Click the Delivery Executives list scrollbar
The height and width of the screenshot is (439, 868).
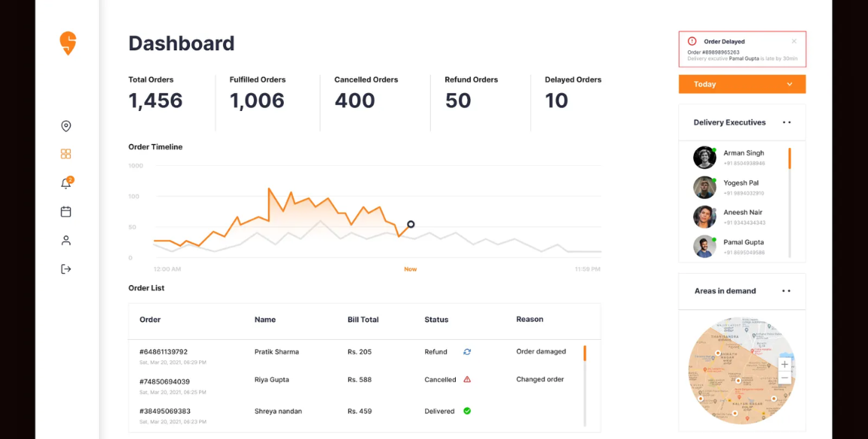point(789,202)
